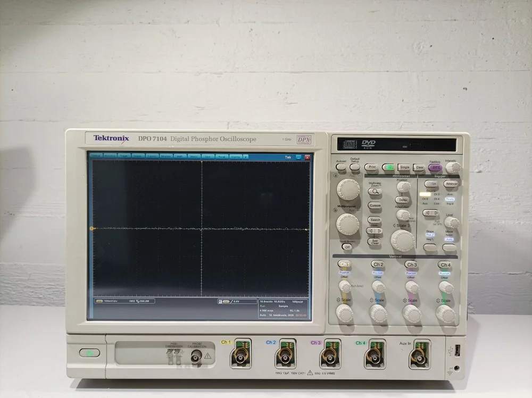532x398 pixels.
Task: Open the on-screen Cursors menu
Action: [x=152, y=156]
